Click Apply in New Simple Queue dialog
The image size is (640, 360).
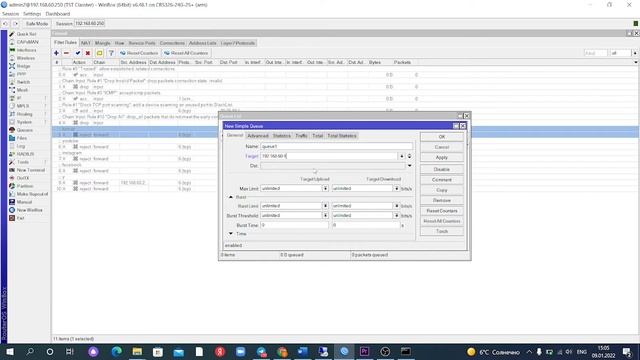pos(442,158)
